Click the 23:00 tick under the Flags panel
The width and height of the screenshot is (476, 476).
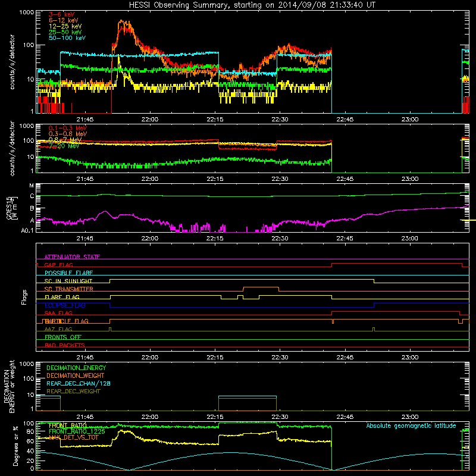pyautogui.click(x=410, y=358)
